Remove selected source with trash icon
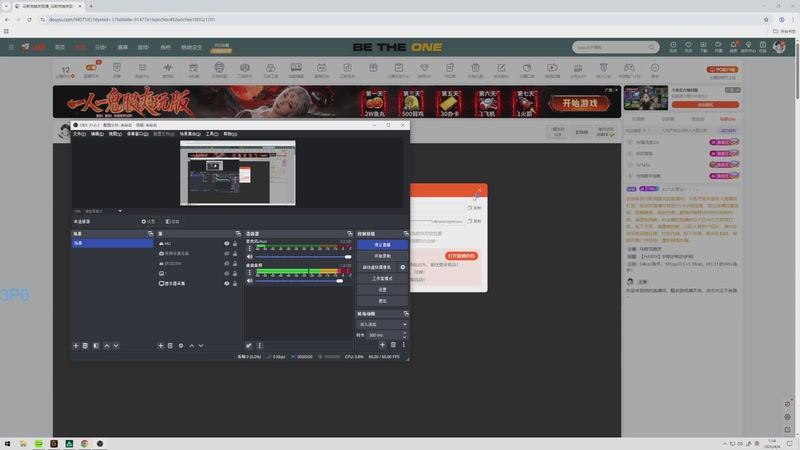The height and width of the screenshot is (450, 800). (170, 346)
